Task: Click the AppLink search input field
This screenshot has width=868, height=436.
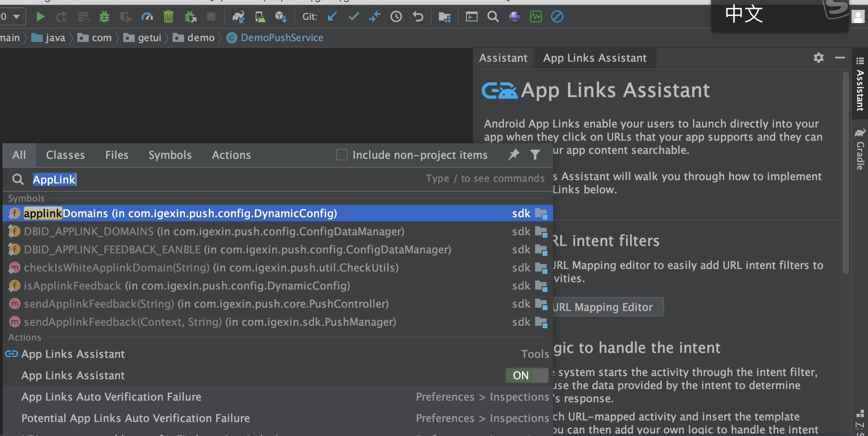Action: coord(278,179)
